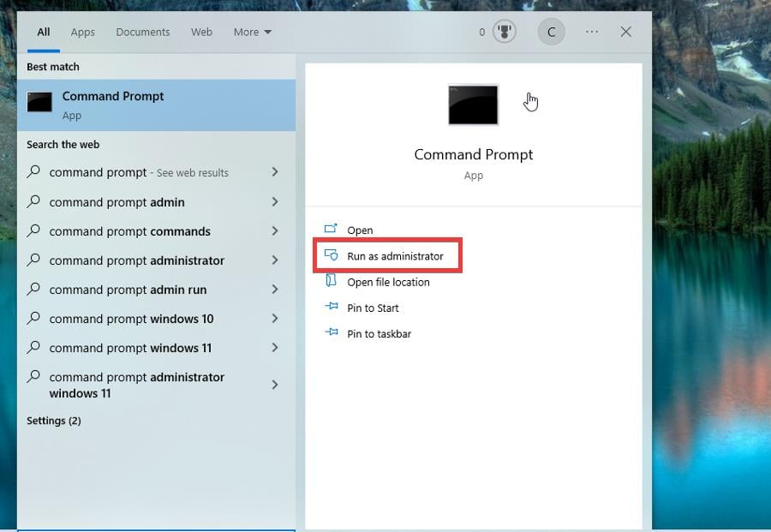Image resolution: width=771 pixels, height=532 pixels.
Task: Switch to the Documents tab
Action: (142, 32)
